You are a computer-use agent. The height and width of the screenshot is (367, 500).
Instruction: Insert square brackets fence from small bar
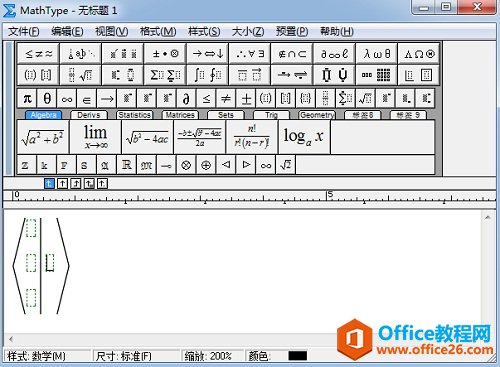(286, 98)
